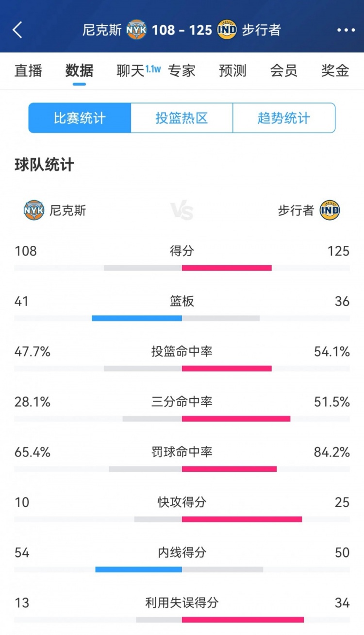Open the 会员 tab
The width and height of the screenshot is (364, 635).
click(284, 71)
